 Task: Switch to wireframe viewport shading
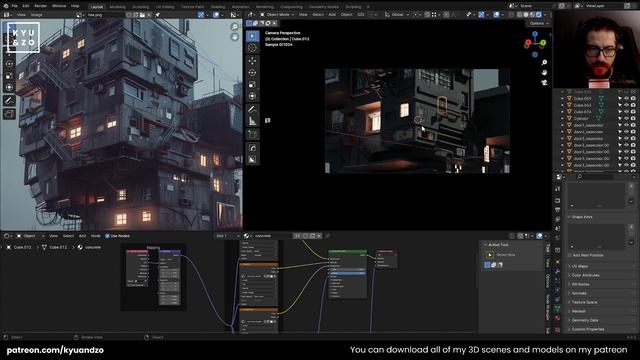pyautogui.click(x=519, y=15)
